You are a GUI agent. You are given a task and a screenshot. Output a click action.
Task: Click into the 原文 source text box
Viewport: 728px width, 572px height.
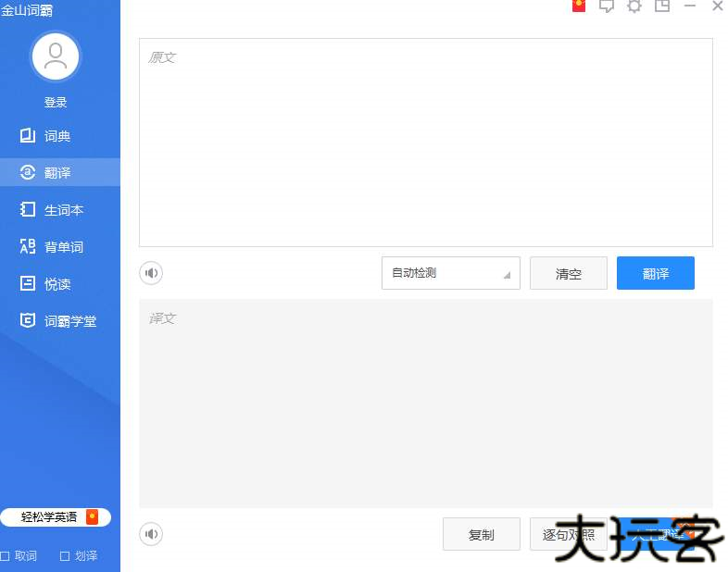(426, 143)
